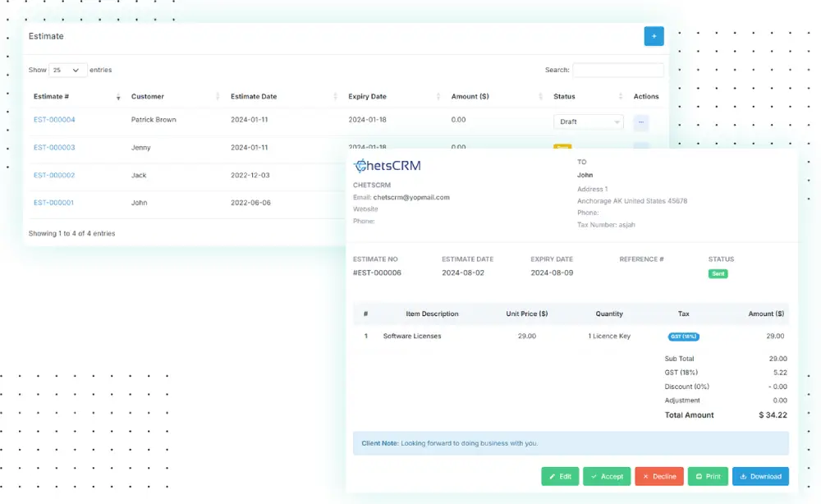Click the printer icon on the Print button
821x504 pixels.
click(697, 476)
